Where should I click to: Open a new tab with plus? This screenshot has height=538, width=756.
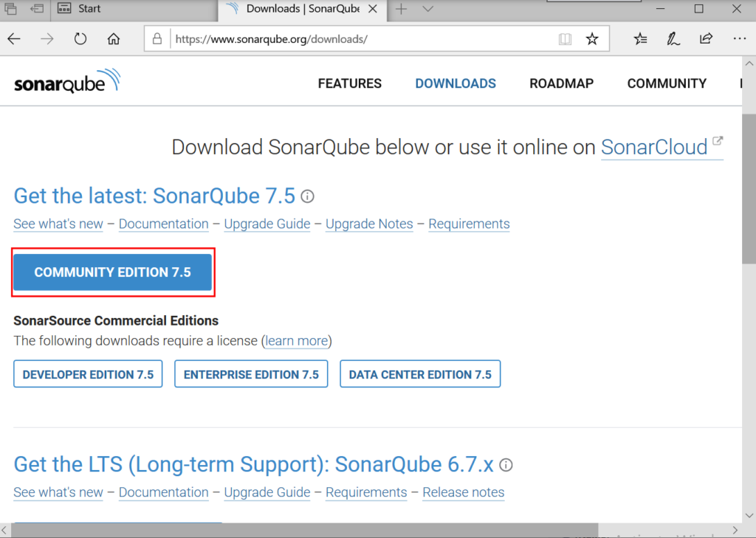coord(401,9)
